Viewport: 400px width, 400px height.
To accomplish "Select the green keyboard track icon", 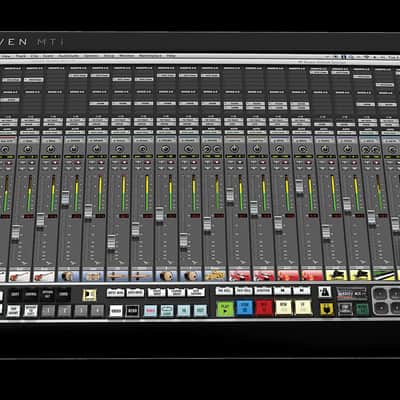I will pyautogui.click(x=384, y=275).
